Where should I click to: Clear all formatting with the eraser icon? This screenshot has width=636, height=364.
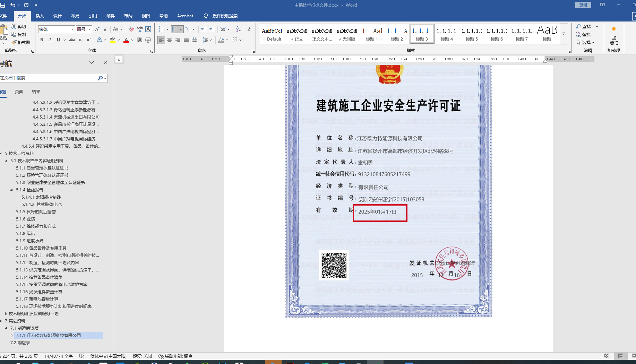(131, 29)
